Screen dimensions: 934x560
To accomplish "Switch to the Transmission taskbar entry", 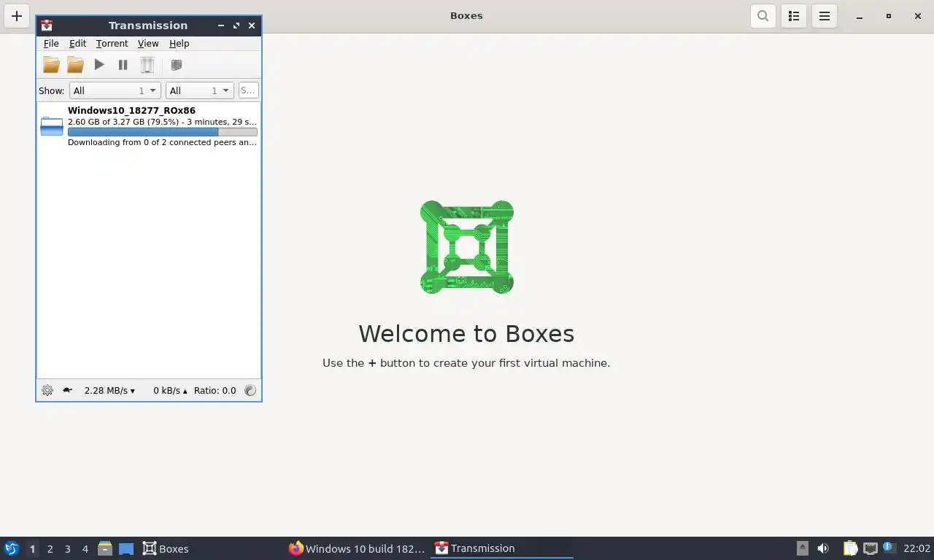I will pyautogui.click(x=502, y=548).
